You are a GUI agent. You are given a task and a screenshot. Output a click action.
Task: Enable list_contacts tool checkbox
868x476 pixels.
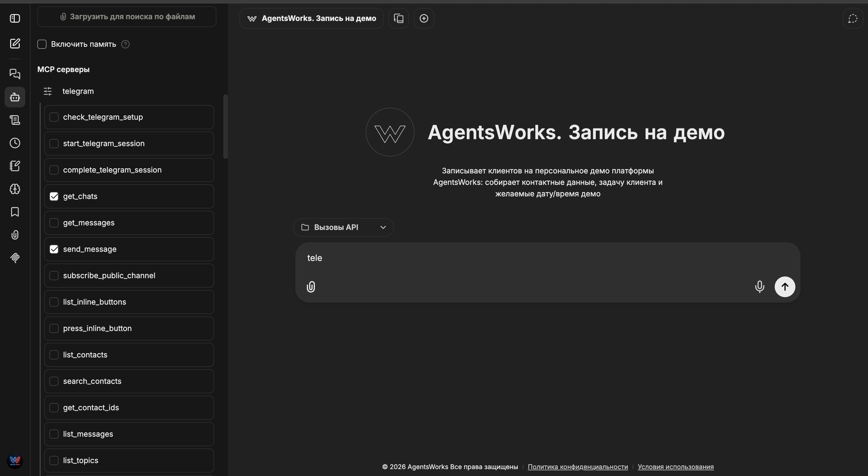click(x=54, y=355)
